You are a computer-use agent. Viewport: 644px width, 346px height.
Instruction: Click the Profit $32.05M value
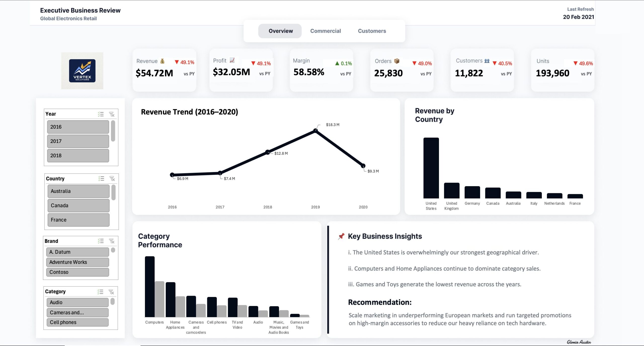coord(231,72)
